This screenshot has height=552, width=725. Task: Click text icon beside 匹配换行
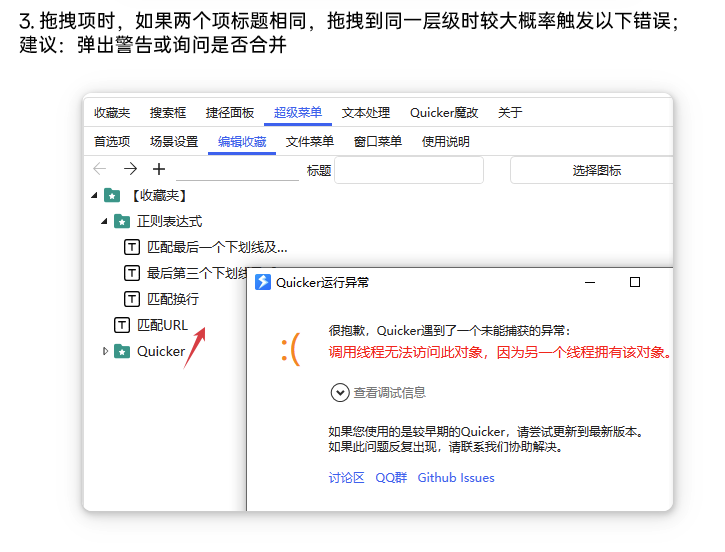[132, 299]
